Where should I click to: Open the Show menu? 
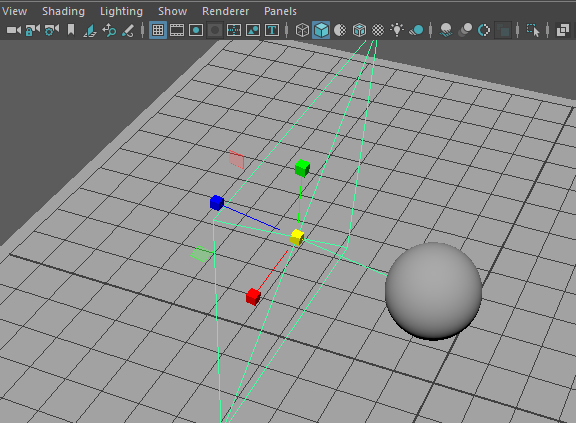tap(173, 11)
